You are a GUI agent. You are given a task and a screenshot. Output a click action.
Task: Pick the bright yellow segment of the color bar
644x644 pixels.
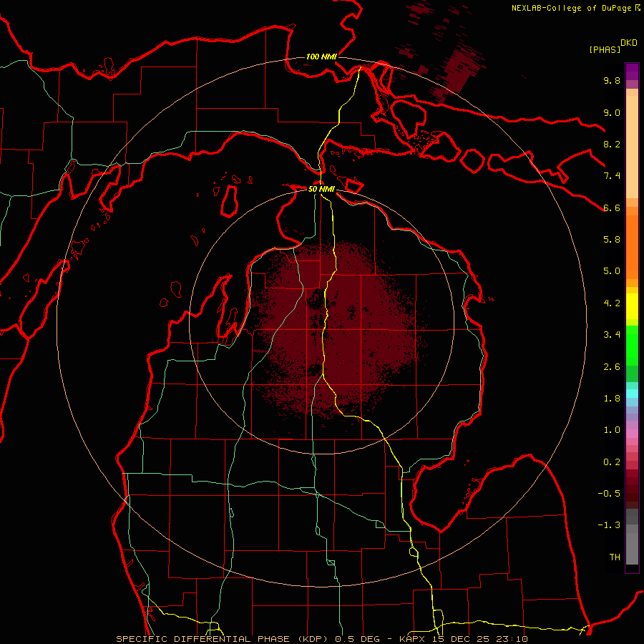632,306
